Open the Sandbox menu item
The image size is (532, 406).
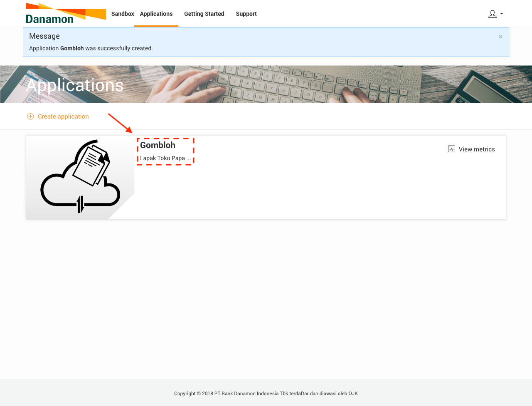click(x=123, y=14)
